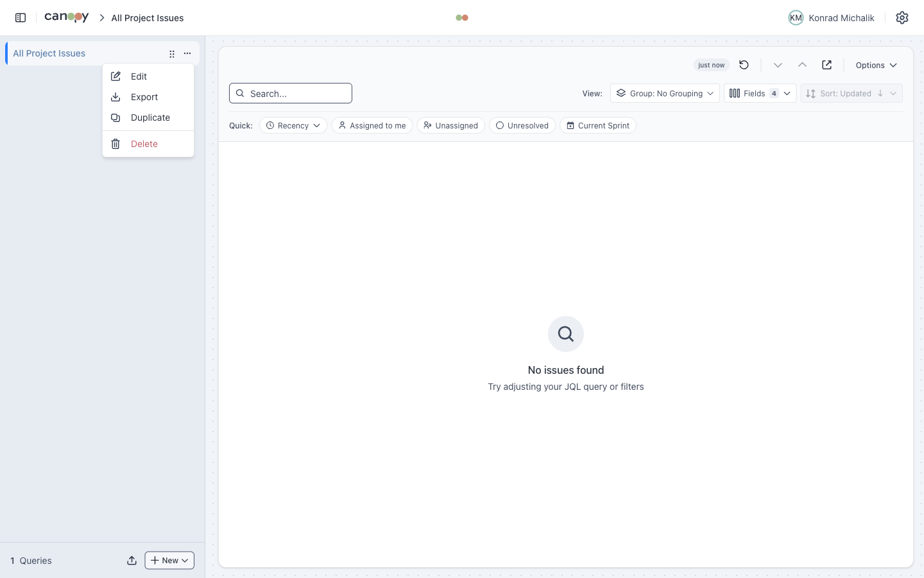Viewport: 924px width, 578px height.
Task: Click the magnifier icon inside the search bar
Action: [240, 93]
